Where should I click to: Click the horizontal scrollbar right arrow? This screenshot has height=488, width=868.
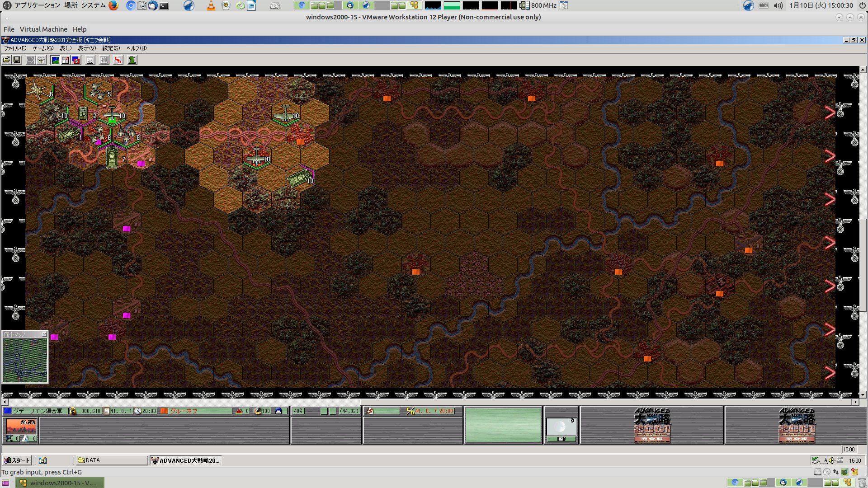[x=855, y=402]
